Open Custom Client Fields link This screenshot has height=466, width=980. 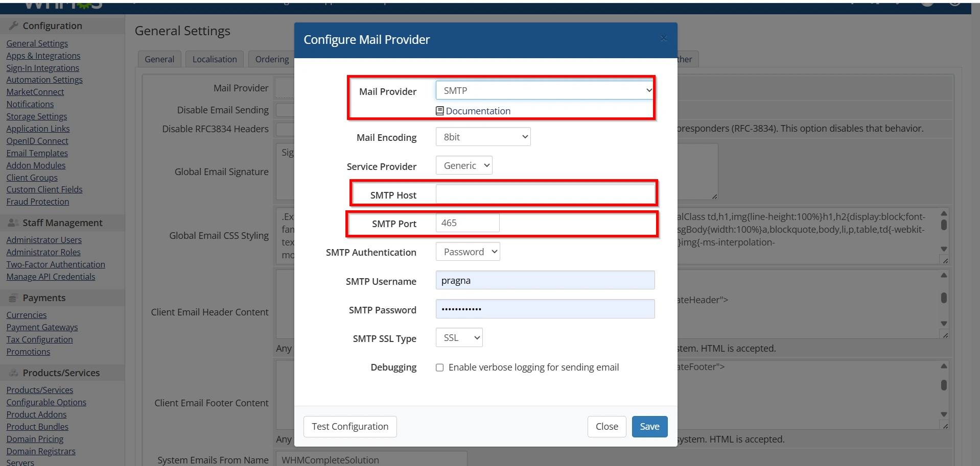tap(44, 189)
